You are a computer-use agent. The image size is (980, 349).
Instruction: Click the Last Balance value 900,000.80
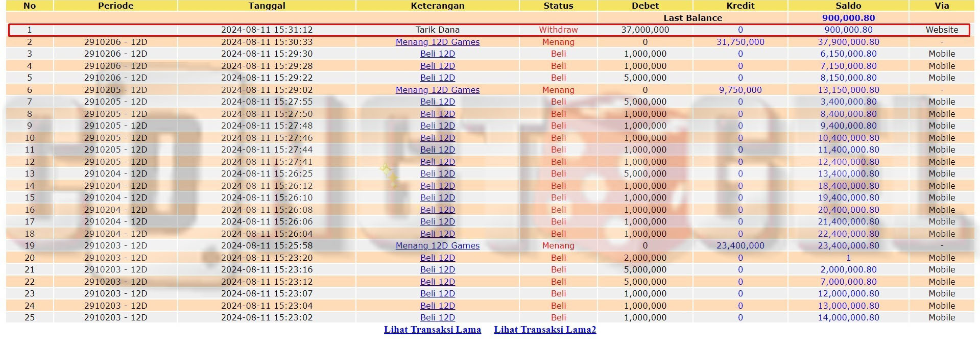pyautogui.click(x=848, y=18)
